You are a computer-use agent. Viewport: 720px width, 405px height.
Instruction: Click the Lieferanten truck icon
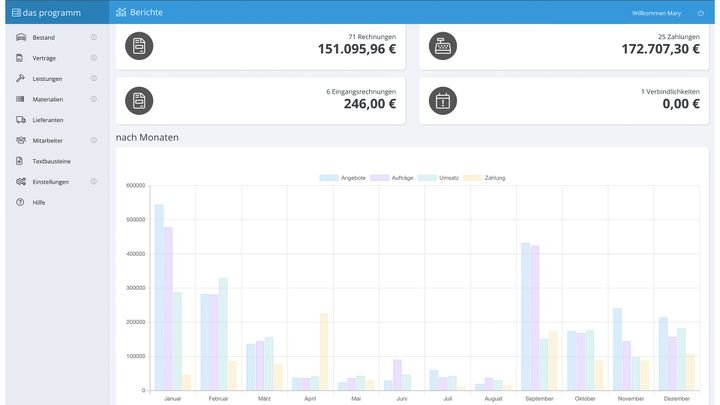click(21, 120)
